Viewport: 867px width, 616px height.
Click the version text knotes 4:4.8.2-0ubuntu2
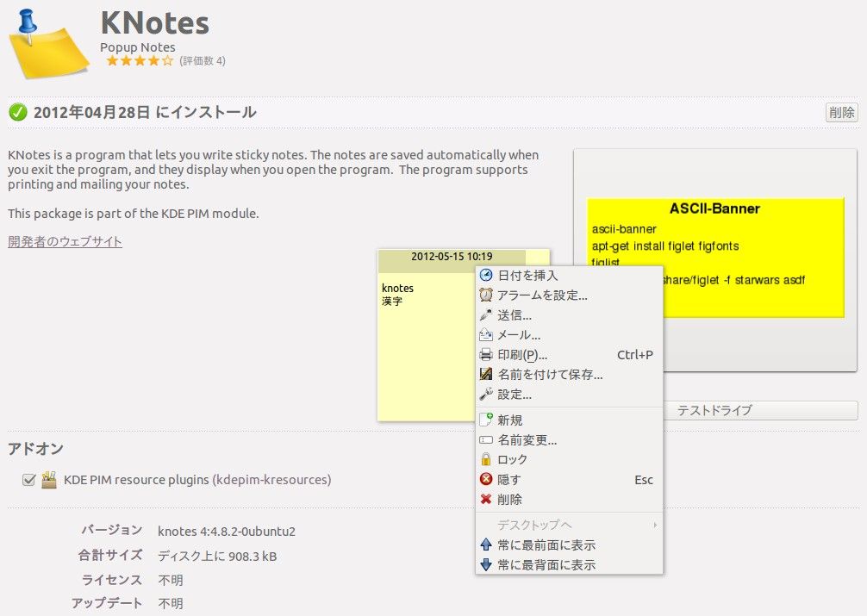(227, 532)
